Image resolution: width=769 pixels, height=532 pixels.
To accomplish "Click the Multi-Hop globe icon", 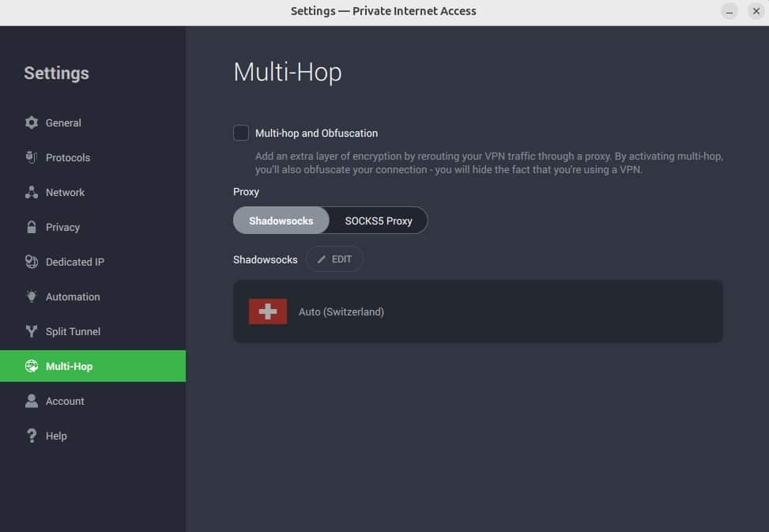I will click(x=32, y=366).
